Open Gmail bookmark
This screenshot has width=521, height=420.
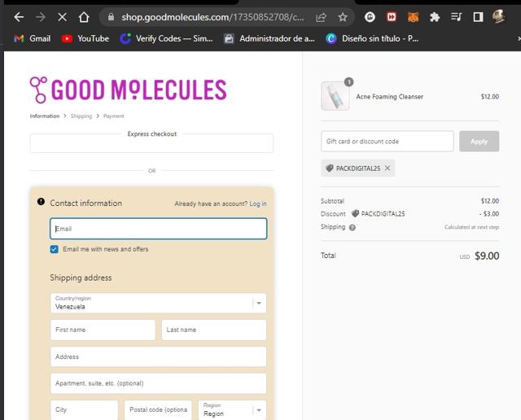(x=33, y=38)
